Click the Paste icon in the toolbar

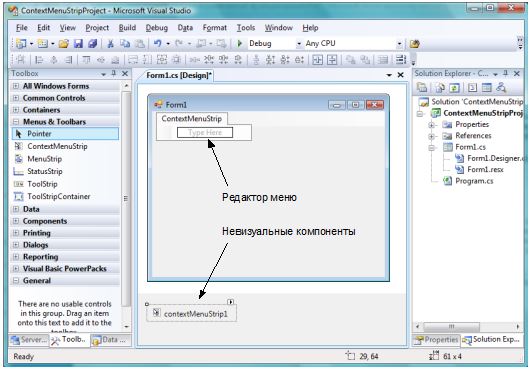[140, 44]
